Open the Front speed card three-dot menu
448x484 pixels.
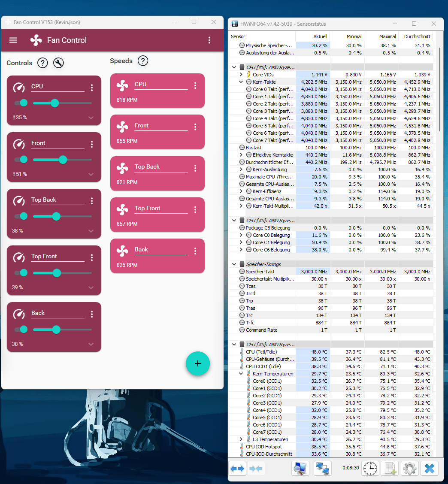click(x=195, y=127)
